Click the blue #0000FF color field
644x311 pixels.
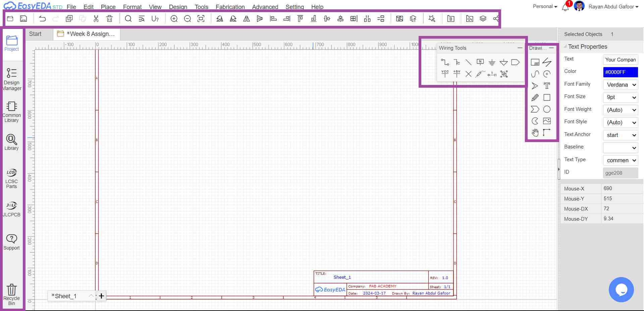pyautogui.click(x=620, y=72)
